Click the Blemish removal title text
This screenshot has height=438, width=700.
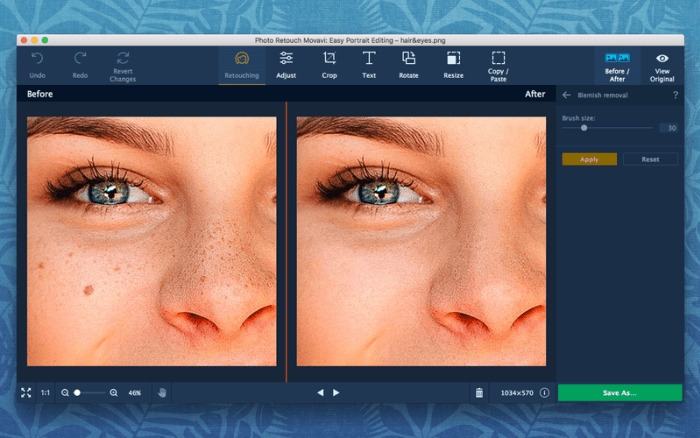coord(603,95)
